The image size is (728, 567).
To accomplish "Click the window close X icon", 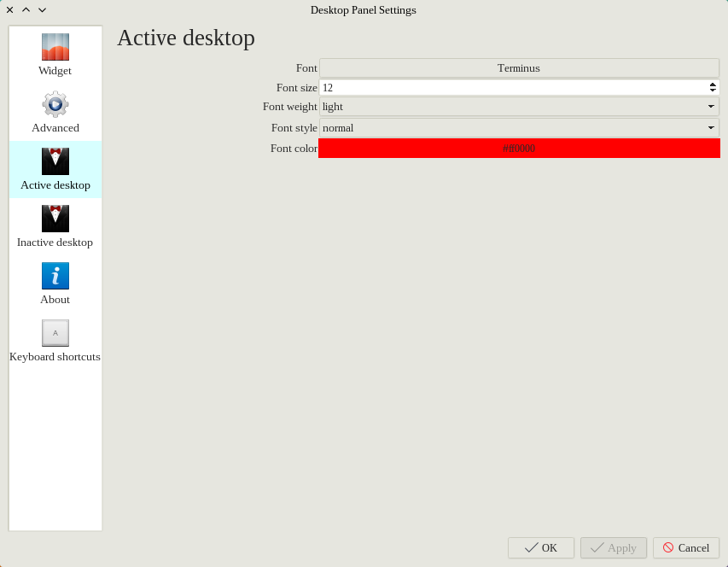I will pos(9,10).
